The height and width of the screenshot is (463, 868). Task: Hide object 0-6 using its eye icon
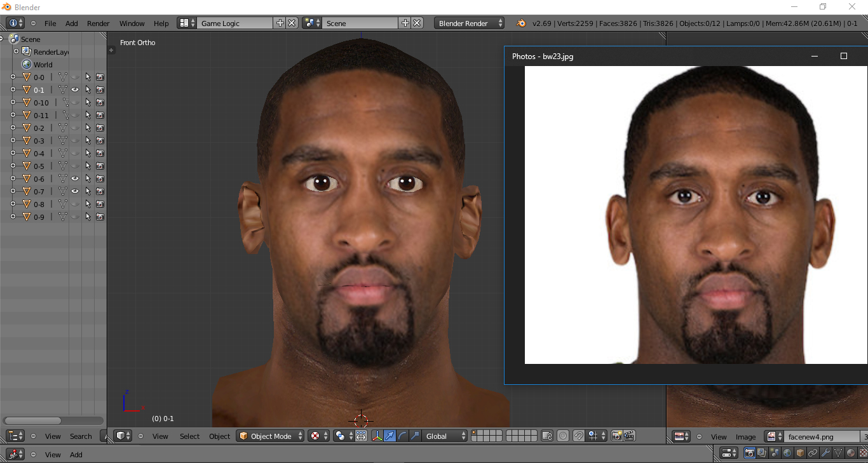(75, 178)
